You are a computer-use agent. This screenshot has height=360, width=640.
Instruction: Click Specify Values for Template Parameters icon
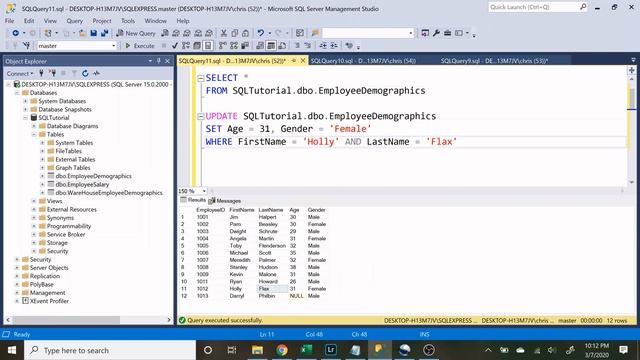click(349, 46)
